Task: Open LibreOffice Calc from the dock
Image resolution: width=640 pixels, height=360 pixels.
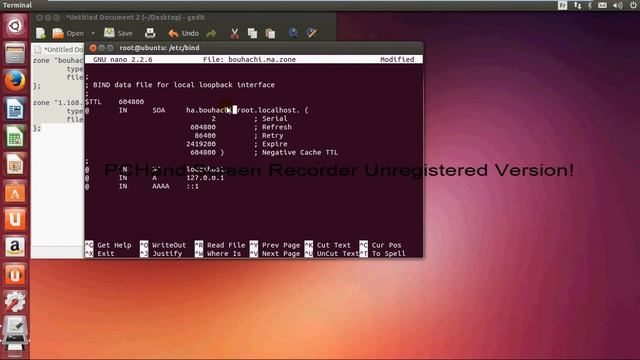Action: [15, 136]
